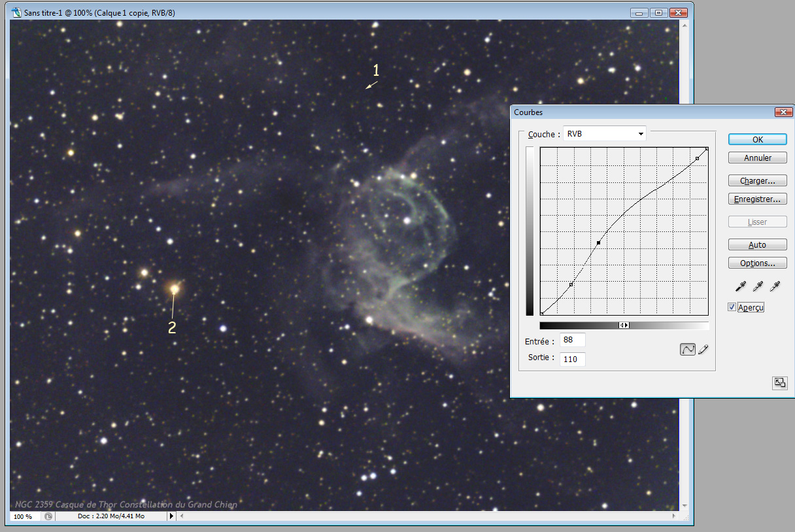
Task: Close the Courbes dialog
Action: tap(783, 112)
